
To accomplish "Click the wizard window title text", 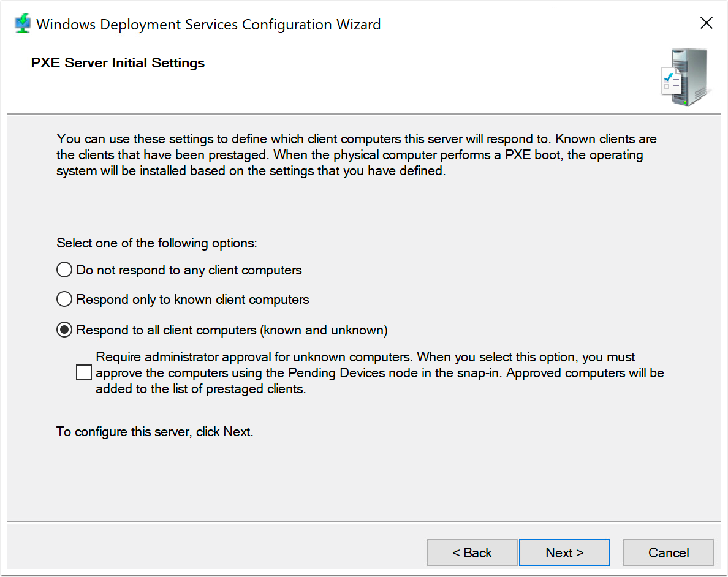I will [x=208, y=25].
